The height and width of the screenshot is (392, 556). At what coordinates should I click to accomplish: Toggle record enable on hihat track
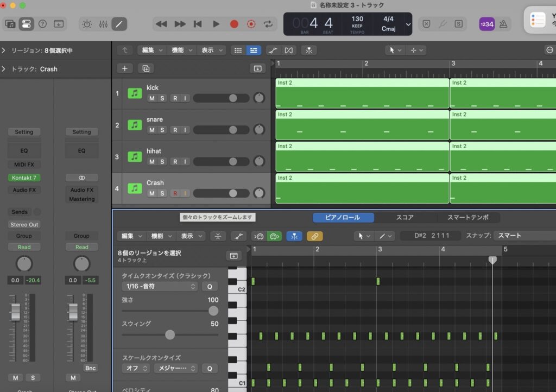(175, 162)
